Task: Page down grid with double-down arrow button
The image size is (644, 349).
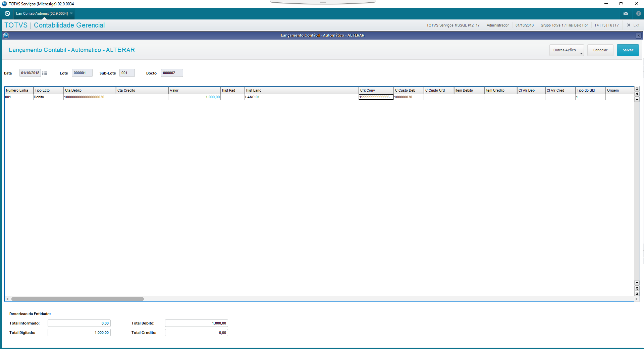Action: point(637,288)
